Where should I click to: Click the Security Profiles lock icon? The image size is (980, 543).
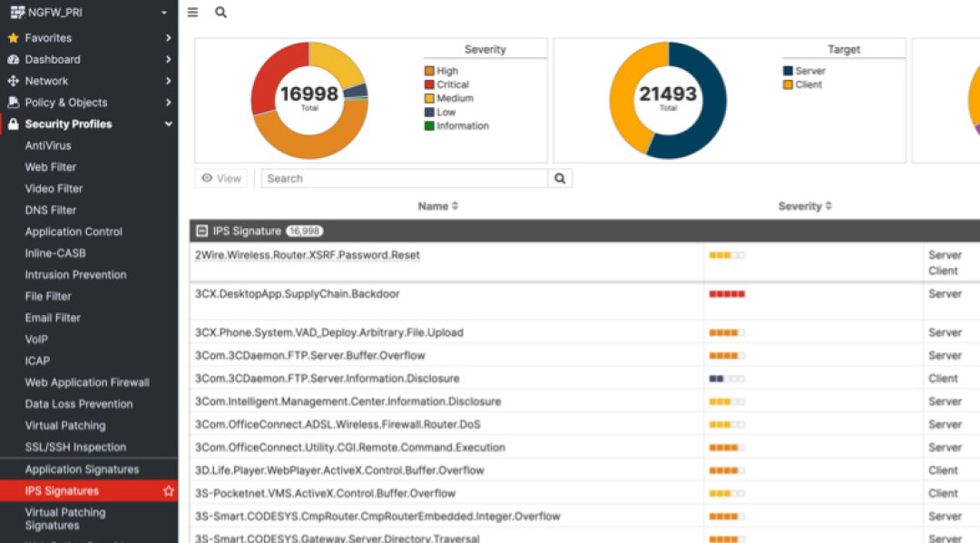tap(13, 123)
